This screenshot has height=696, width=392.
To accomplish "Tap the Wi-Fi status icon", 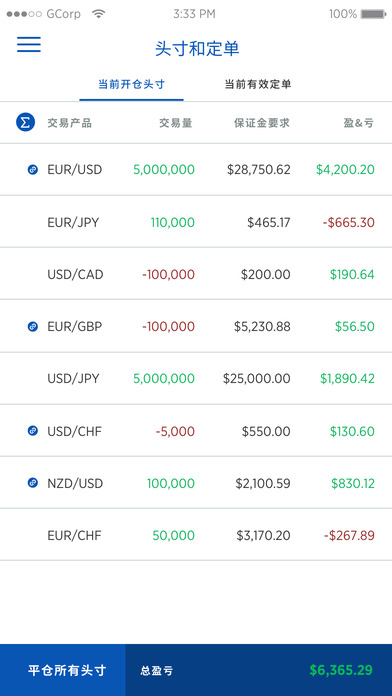I will [99, 14].
